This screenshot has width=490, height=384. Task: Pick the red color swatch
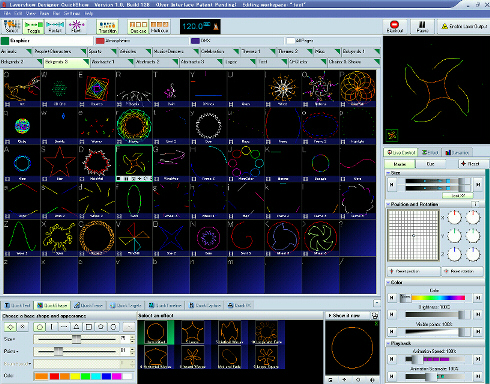pyautogui.click(x=54, y=376)
